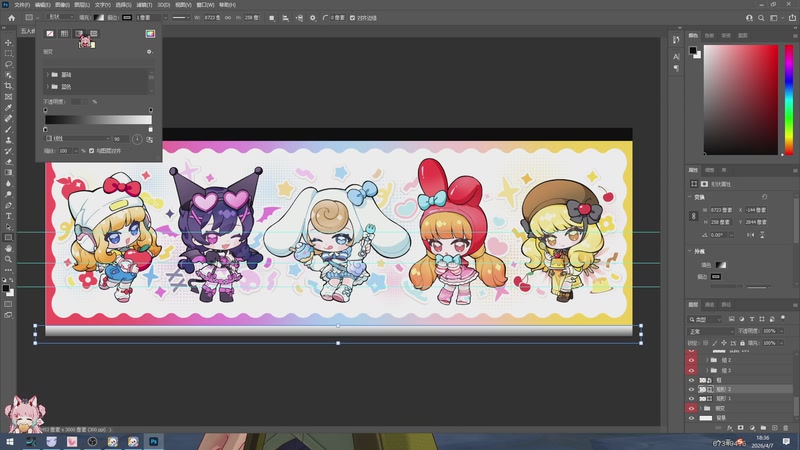The image size is (800, 450).
Task: Choose Pattern fill type icon
Action: [x=94, y=34]
